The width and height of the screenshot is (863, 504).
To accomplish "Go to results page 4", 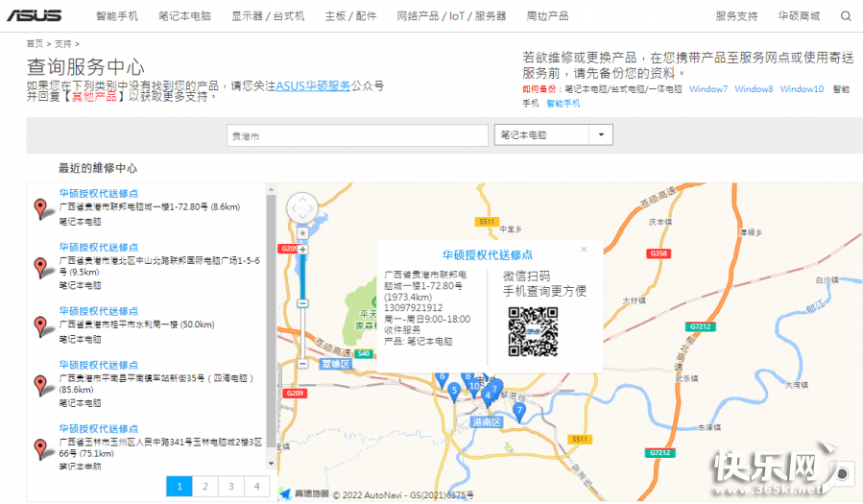I will [x=257, y=487].
